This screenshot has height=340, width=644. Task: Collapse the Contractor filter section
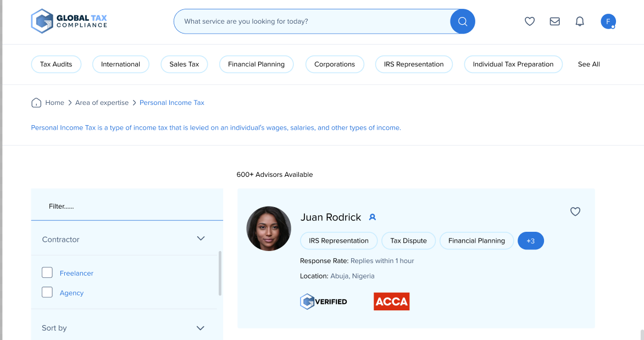[201, 238]
